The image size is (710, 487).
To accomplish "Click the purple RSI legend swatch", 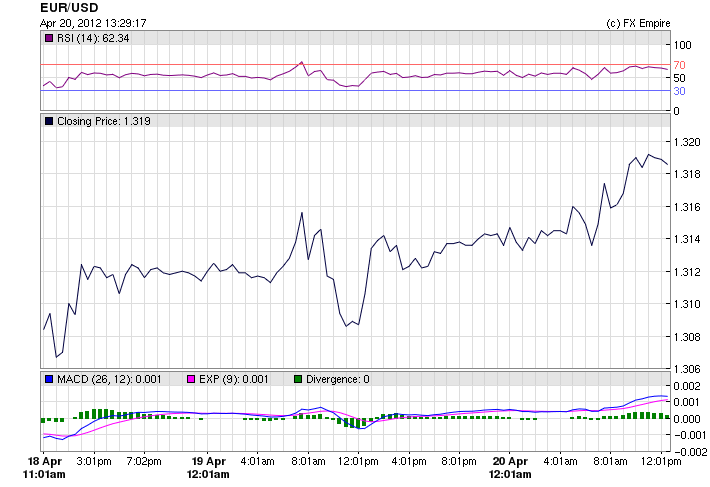I will click(x=49, y=38).
